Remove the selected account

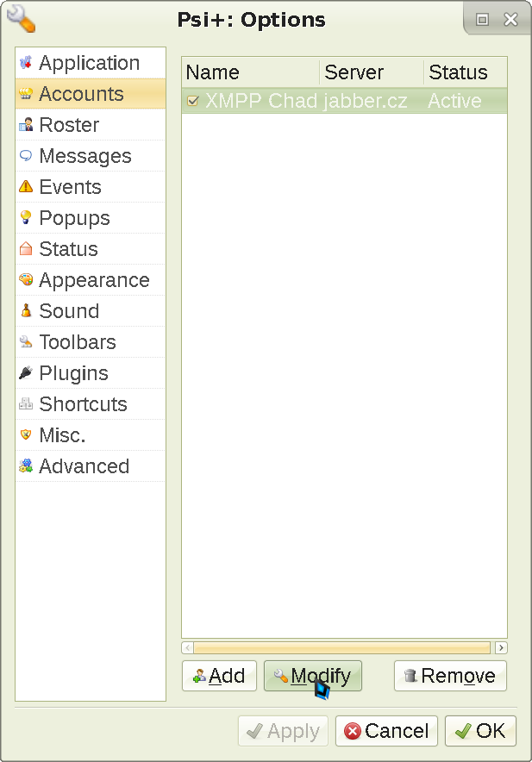(x=450, y=676)
